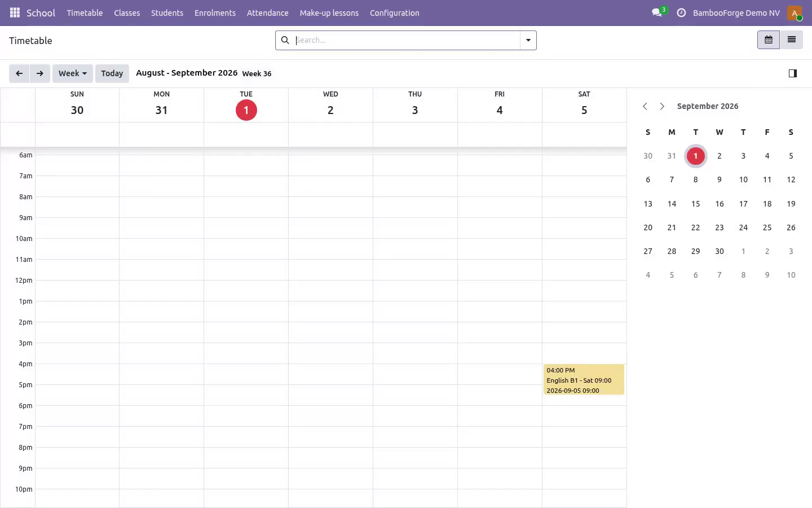
Task: Click the School app title
Action: pos(41,13)
